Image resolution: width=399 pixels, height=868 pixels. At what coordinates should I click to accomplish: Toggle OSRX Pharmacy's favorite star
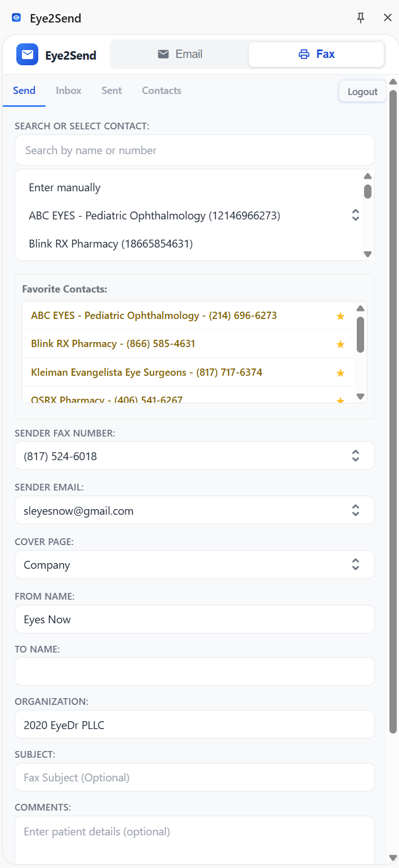[340, 399]
